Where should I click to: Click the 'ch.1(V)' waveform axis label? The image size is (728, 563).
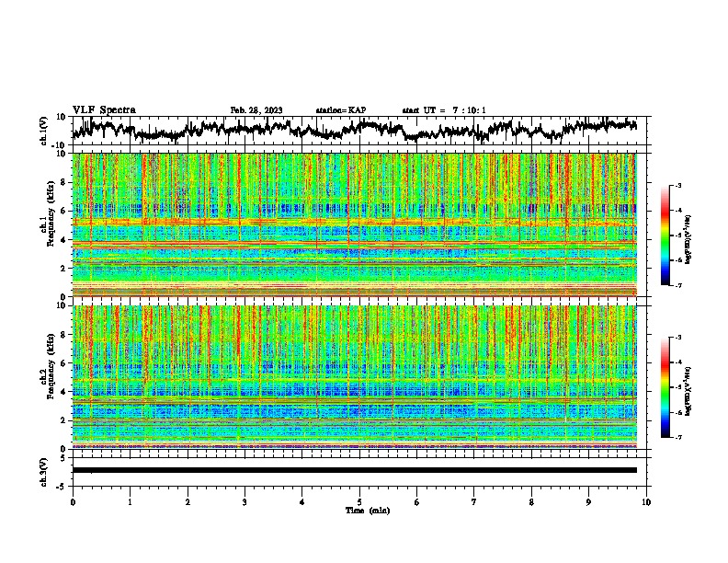tap(44, 131)
